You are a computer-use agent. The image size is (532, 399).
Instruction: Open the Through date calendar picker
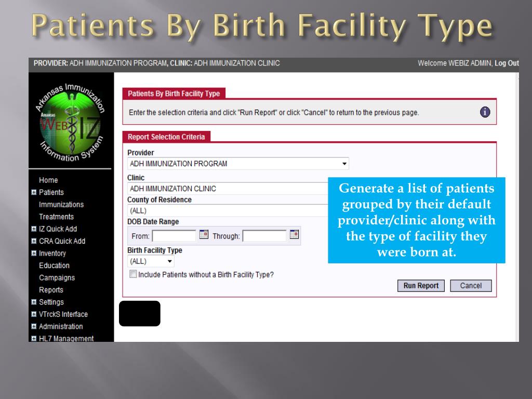pyautogui.click(x=294, y=234)
